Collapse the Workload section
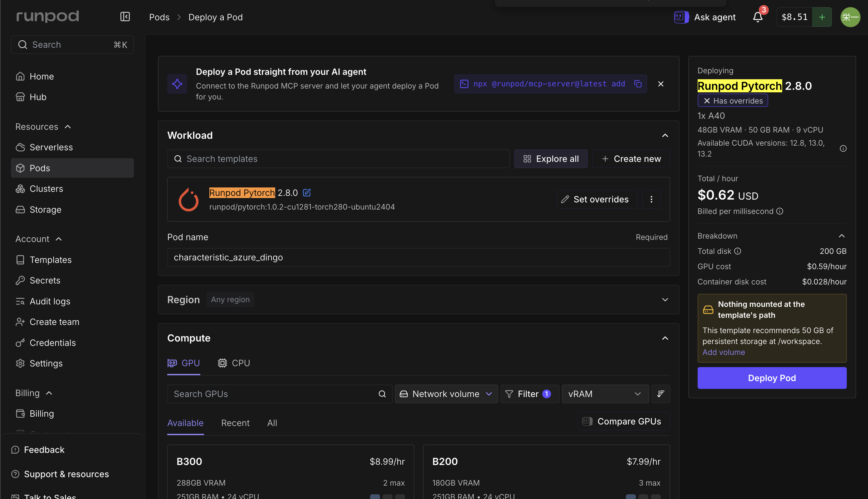This screenshot has width=868, height=499. click(665, 135)
